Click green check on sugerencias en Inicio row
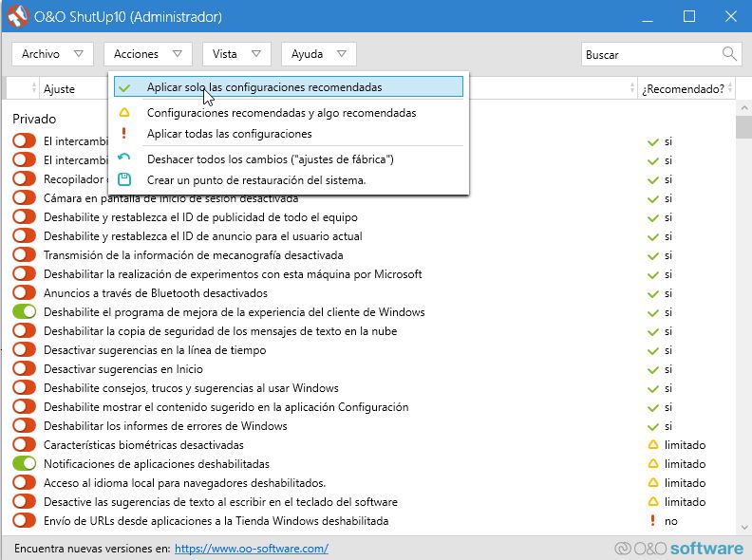 tap(652, 370)
